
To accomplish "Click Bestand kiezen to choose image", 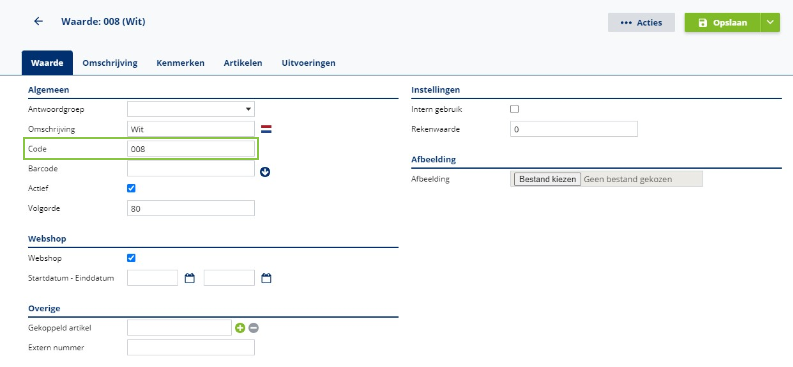I will (x=547, y=179).
